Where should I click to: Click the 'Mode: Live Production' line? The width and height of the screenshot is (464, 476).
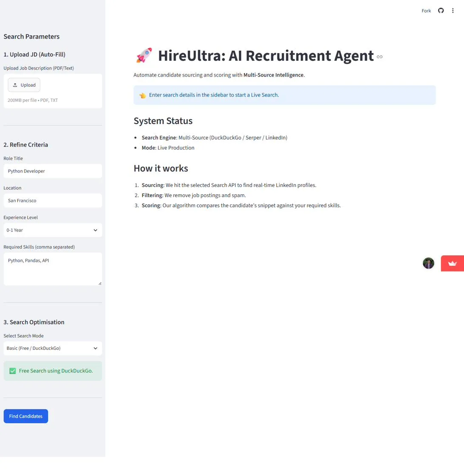(x=168, y=147)
